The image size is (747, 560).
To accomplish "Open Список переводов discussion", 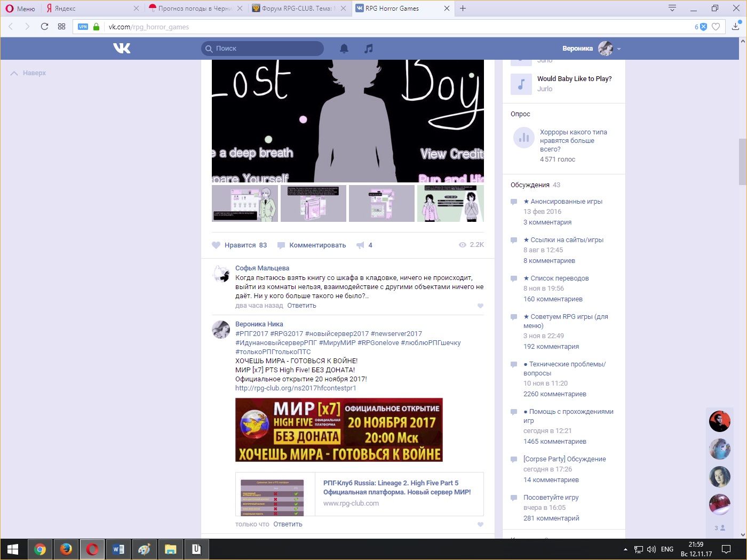I will pos(556,278).
